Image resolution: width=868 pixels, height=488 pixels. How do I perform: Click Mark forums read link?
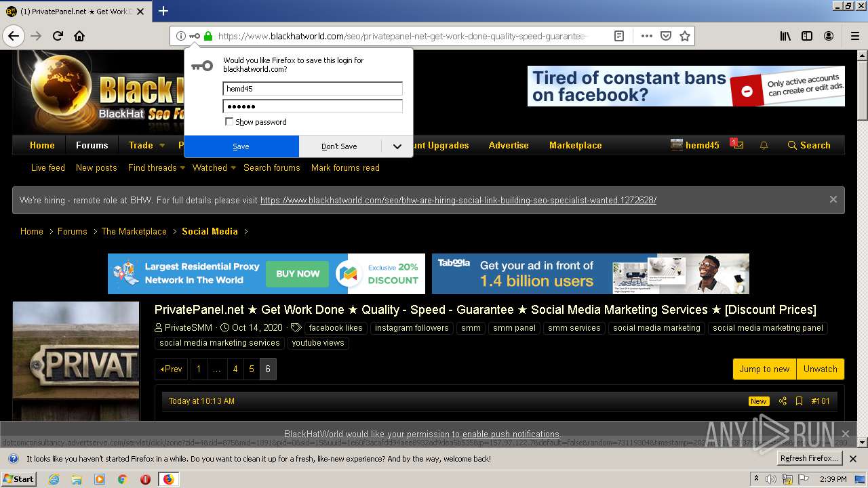coord(345,167)
